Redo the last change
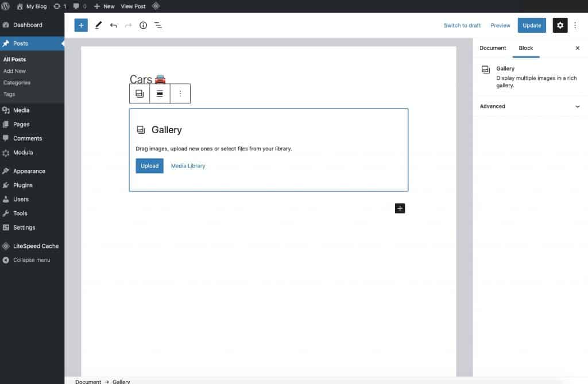 point(128,25)
